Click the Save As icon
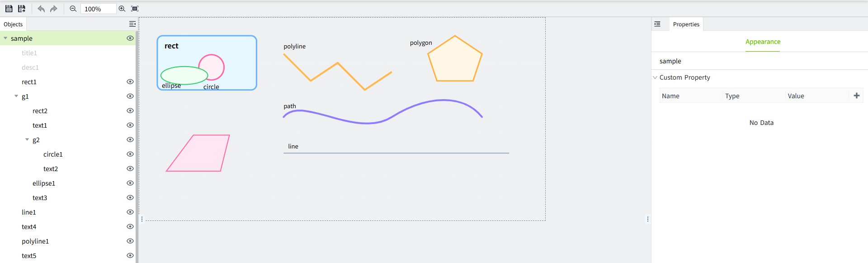The height and width of the screenshot is (263, 868). tap(21, 9)
